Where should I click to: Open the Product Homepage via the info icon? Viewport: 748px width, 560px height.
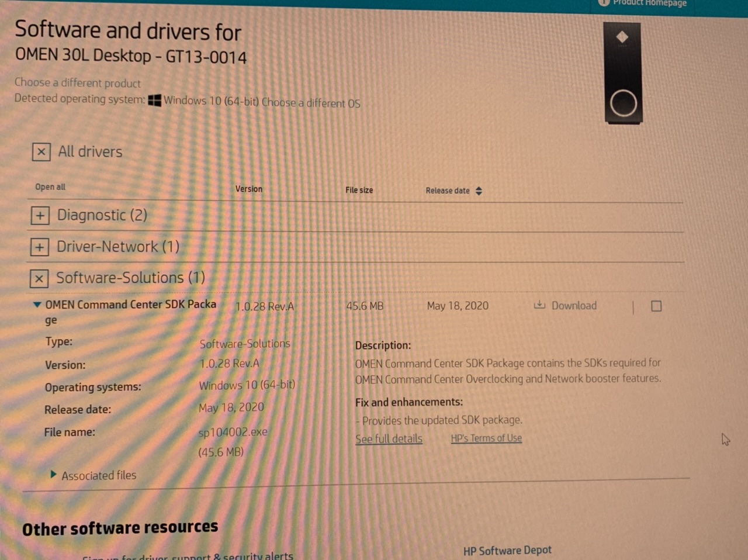click(603, 3)
